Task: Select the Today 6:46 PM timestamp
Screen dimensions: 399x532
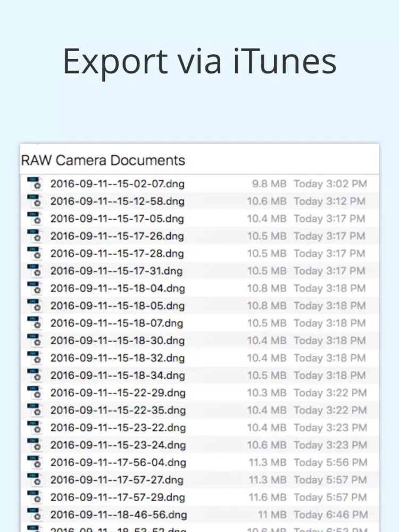Action: pos(331,514)
